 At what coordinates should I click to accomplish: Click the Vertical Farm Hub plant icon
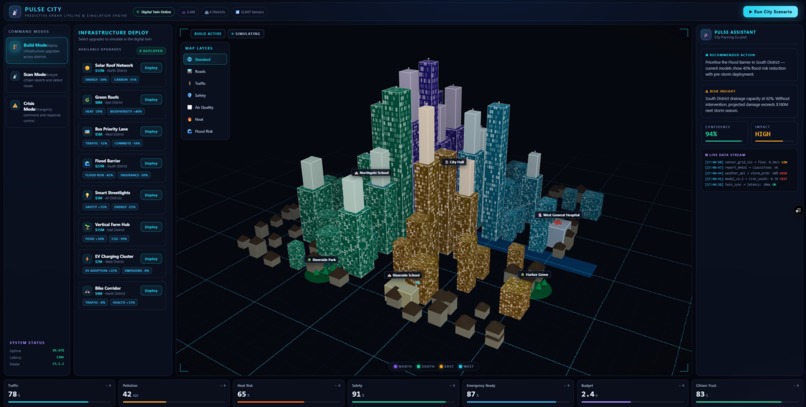click(x=87, y=227)
